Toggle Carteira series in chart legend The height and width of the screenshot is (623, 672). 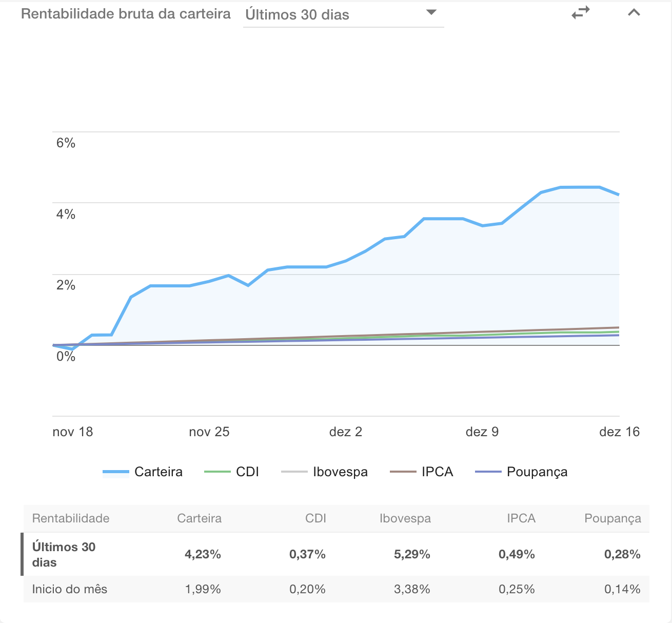click(158, 472)
